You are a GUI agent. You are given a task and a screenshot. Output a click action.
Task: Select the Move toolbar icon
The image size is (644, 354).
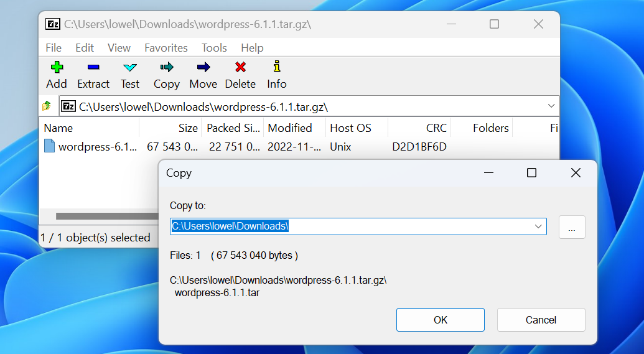pos(203,67)
